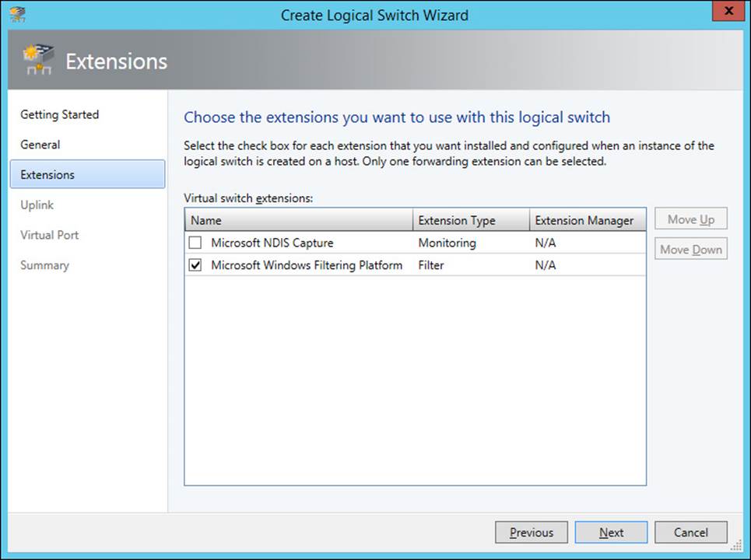Image resolution: width=751 pixels, height=560 pixels.
Task: Click N/A in the NDIS Capture row
Action: [x=546, y=243]
